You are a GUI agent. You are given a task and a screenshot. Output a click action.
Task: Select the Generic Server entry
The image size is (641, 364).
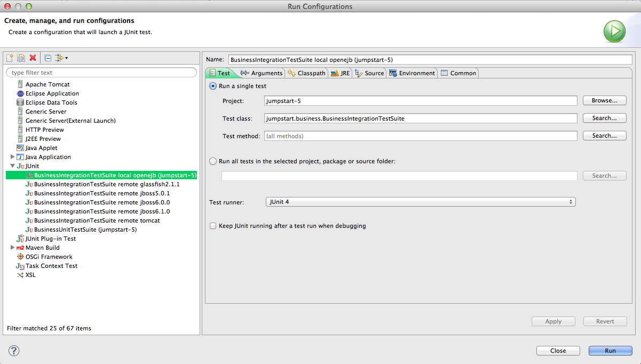[x=46, y=112]
